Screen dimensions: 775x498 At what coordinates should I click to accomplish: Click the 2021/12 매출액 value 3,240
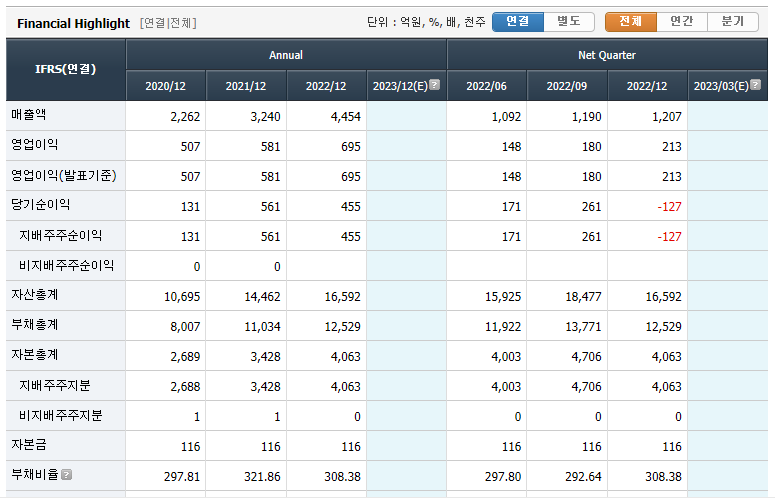(265, 117)
